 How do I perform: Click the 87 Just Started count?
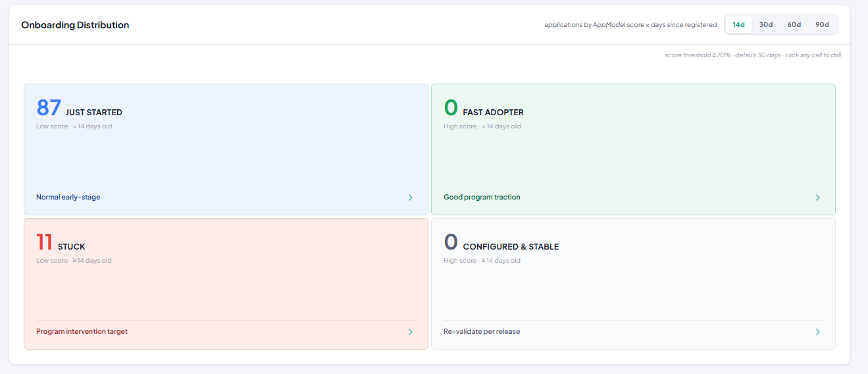click(x=49, y=107)
